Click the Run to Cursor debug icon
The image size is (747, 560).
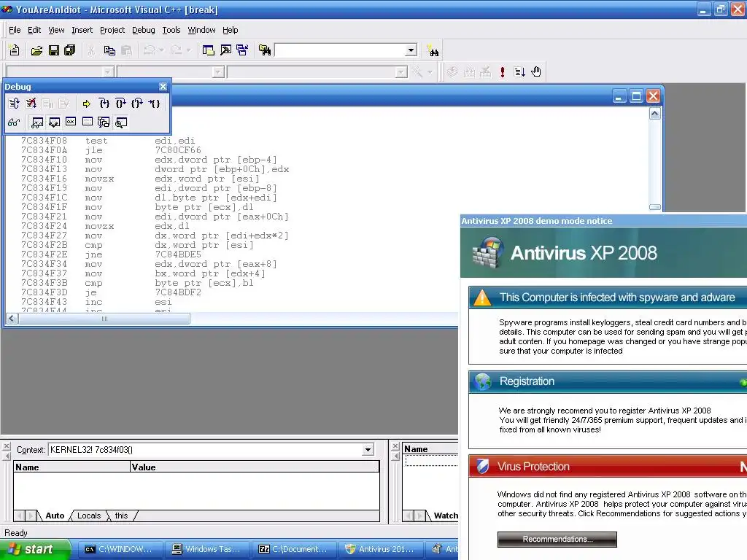click(x=154, y=104)
